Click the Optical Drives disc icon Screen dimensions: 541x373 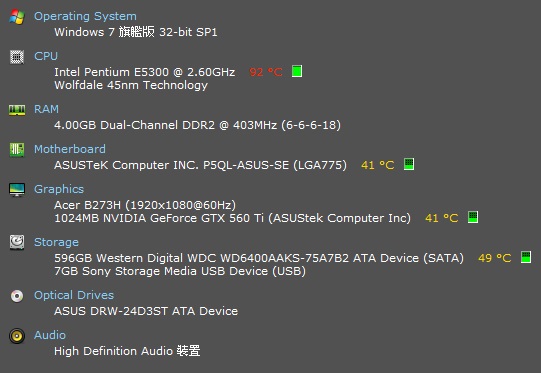17,296
